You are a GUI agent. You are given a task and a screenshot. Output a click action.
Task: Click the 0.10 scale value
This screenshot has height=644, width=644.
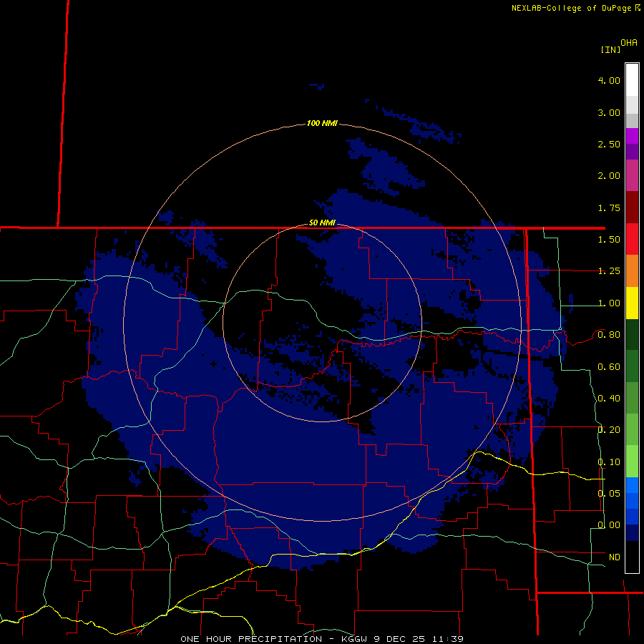tap(609, 462)
